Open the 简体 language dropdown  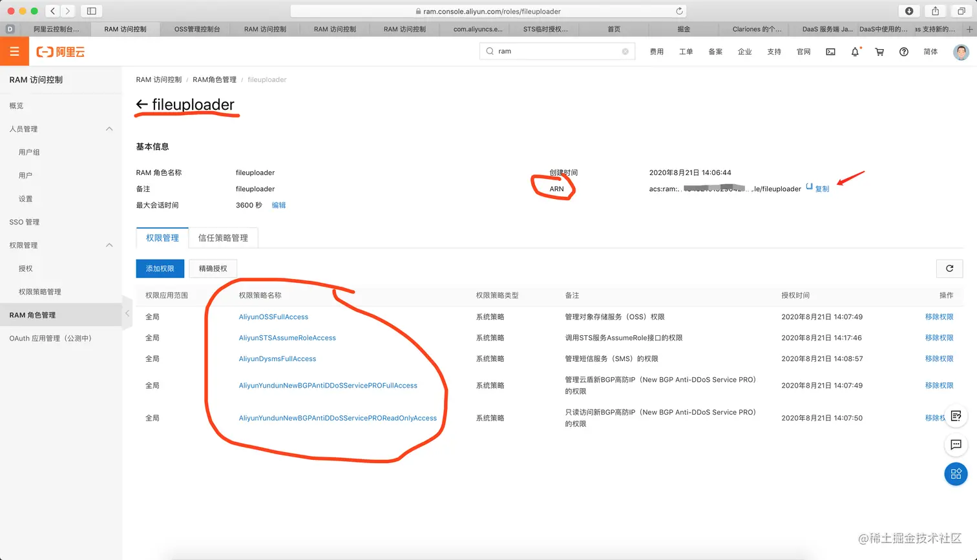click(x=930, y=52)
